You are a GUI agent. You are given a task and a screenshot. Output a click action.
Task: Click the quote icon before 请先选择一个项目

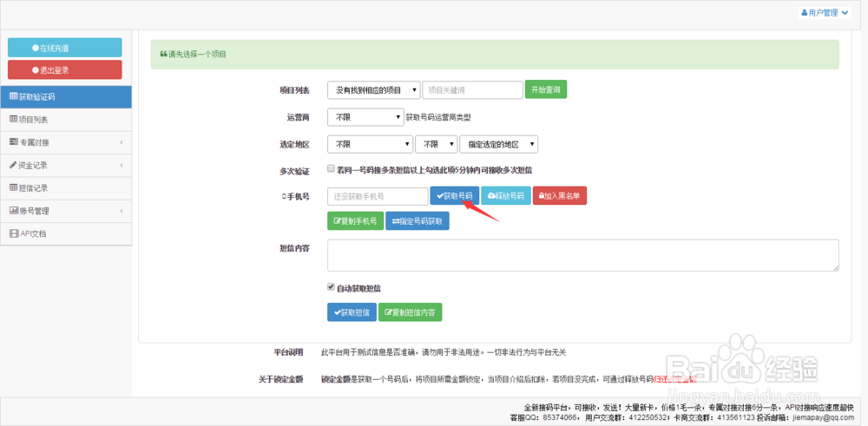pos(163,54)
